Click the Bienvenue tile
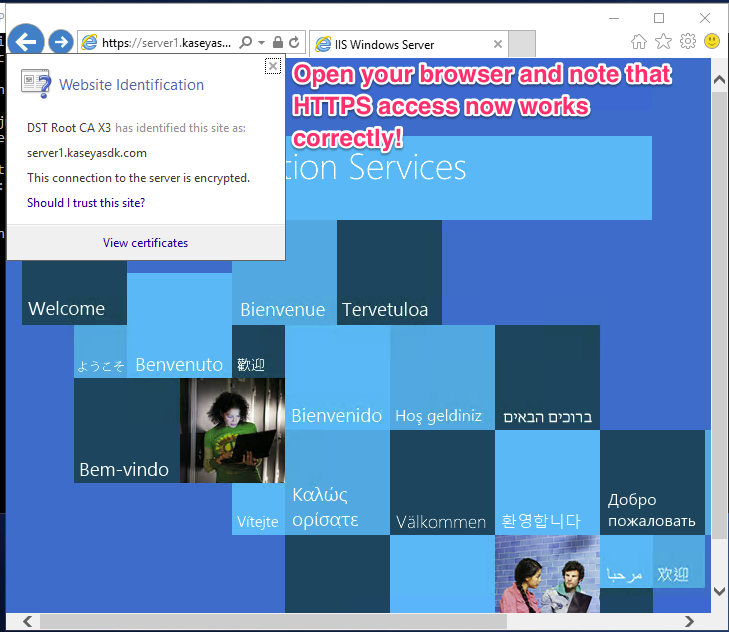 [x=285, y=273]
